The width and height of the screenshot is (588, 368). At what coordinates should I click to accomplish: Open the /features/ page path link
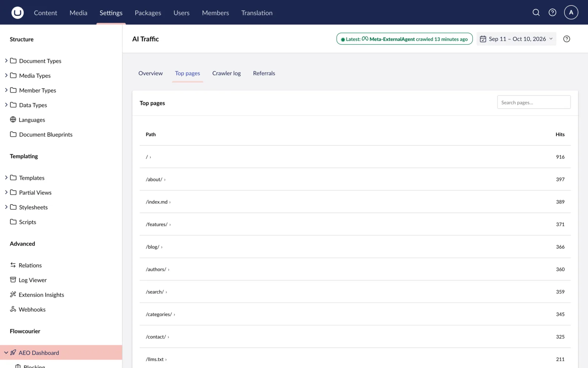point(158,224)
